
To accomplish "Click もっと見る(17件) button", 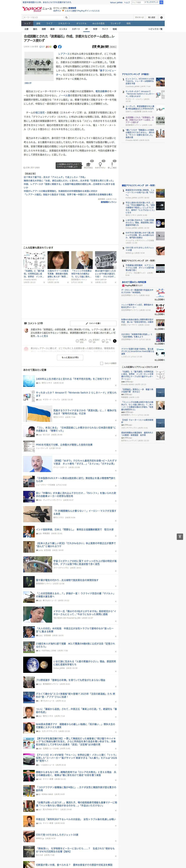I will [70, 357].
